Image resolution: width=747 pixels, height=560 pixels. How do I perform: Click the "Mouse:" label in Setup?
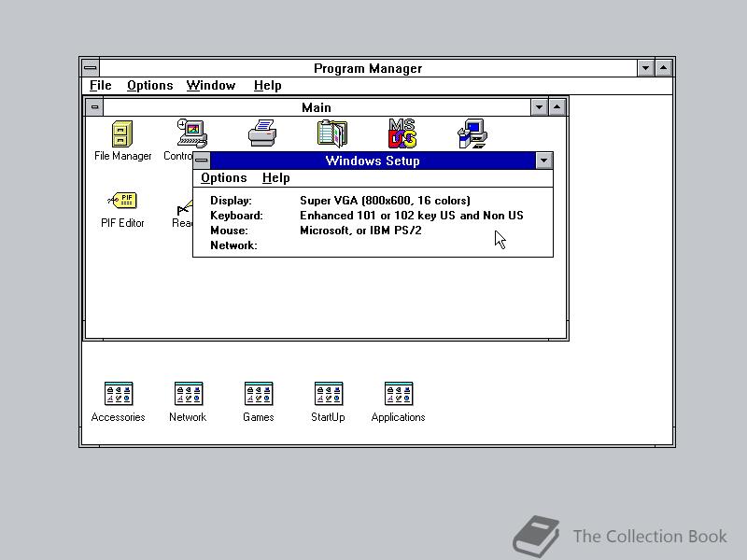(x=229, y=231)
